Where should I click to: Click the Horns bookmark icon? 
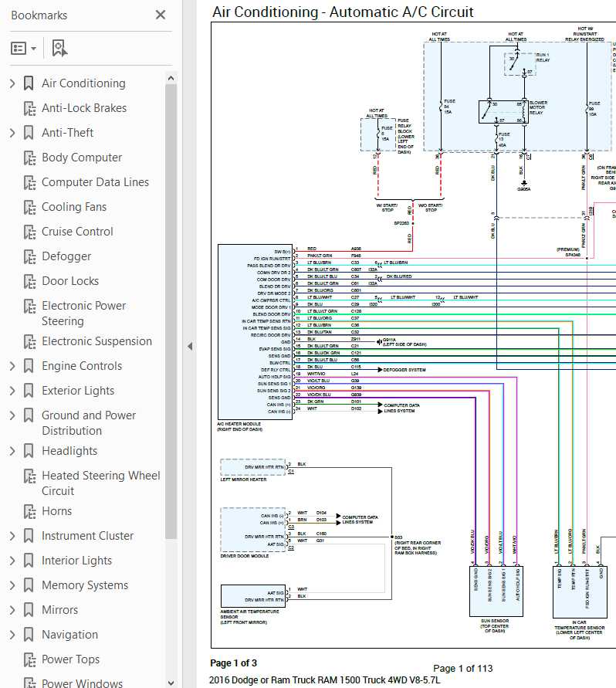point(29,512)
